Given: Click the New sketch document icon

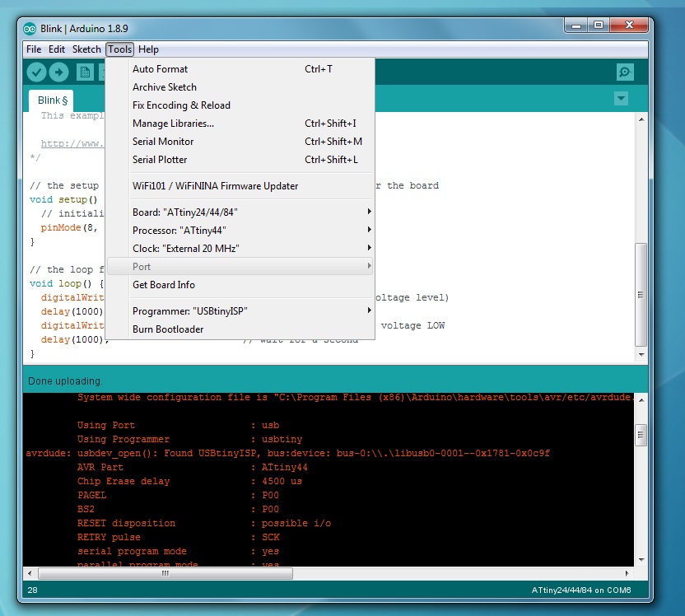Looking at the screenshot, I should (x=84, y=72).
